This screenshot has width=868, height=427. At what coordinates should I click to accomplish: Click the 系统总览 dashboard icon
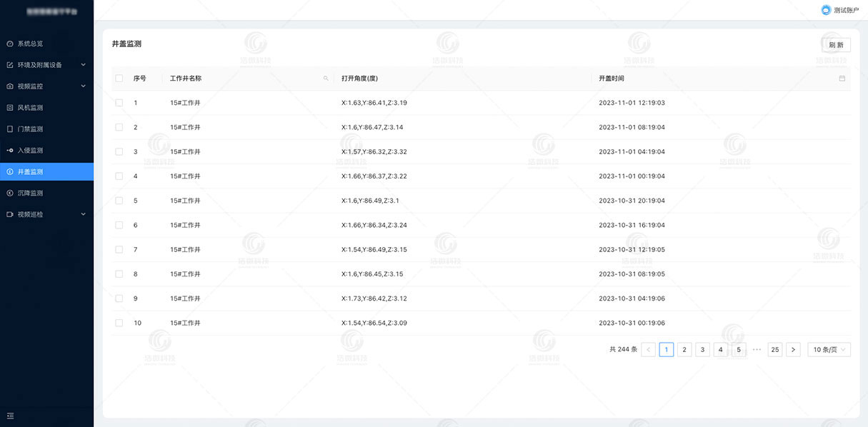point(10,44)
